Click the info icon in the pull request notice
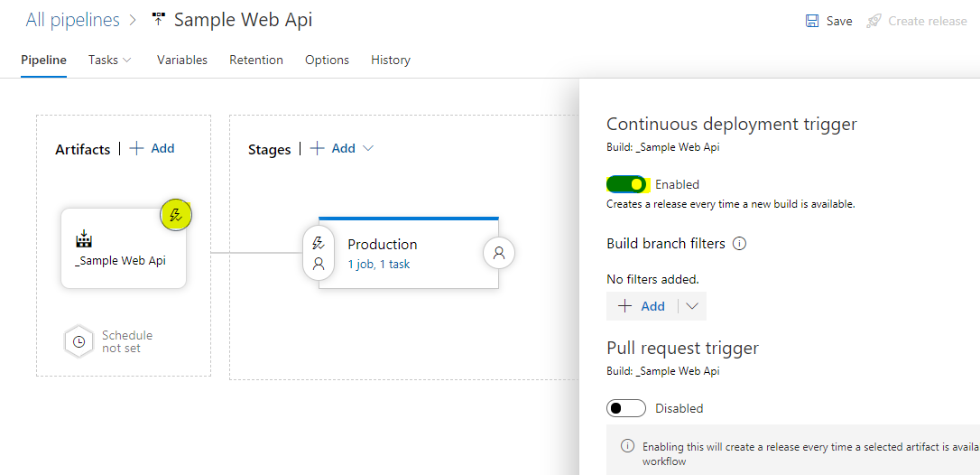 [x=627, y=446]
